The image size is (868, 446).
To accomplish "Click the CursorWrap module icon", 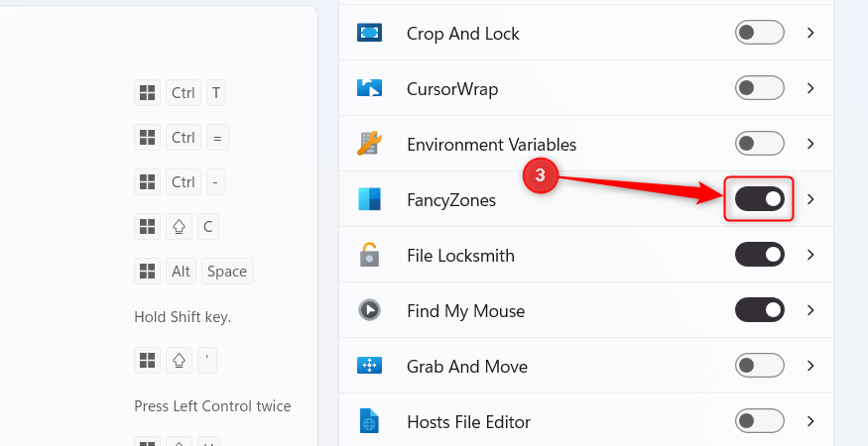I will (x=369, y=88).
